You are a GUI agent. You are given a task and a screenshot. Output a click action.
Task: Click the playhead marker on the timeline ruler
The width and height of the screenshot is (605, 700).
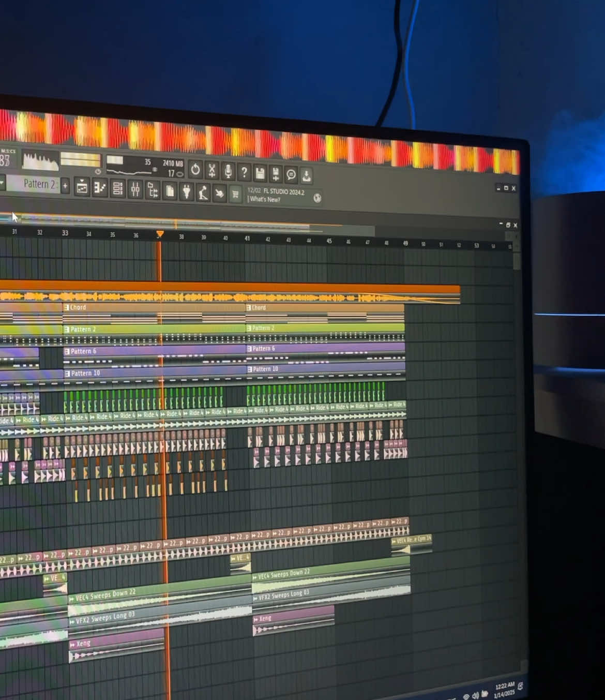(x=160, y=234)
